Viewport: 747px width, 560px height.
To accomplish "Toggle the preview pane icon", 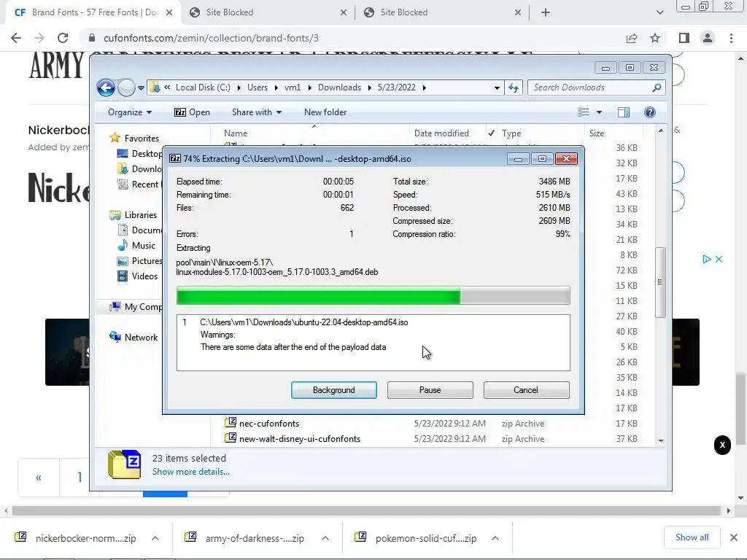I will [x=623, y=112].
